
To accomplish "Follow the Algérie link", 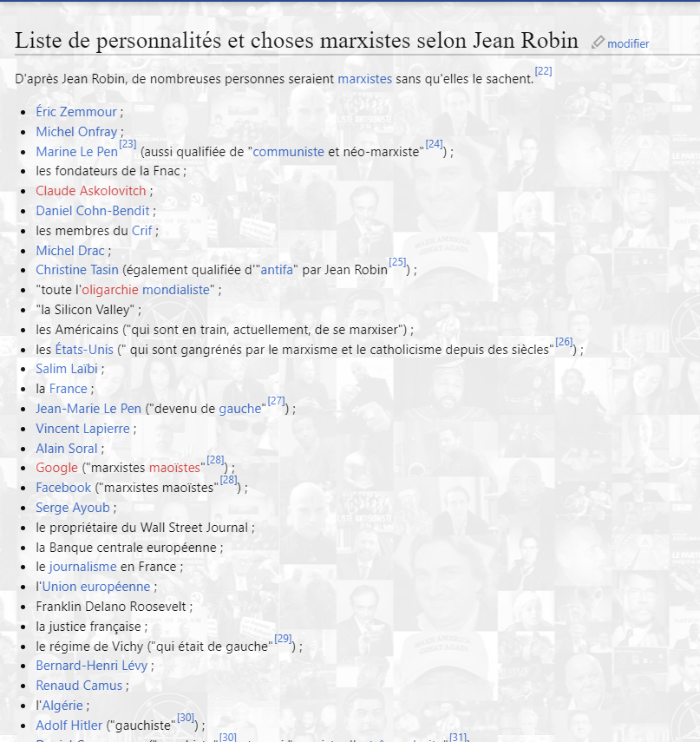I will [x=63, y=706].
